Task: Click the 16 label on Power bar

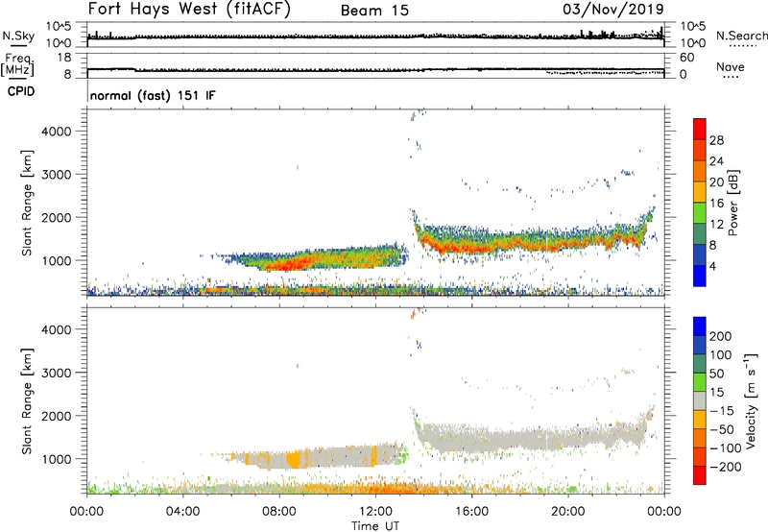Action: [716, 204]
